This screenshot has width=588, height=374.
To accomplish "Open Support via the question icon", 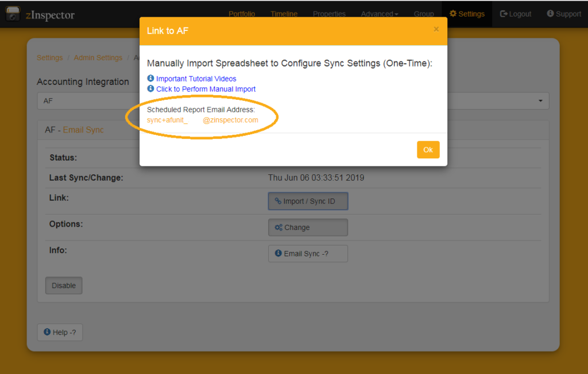I will [550, 14].
